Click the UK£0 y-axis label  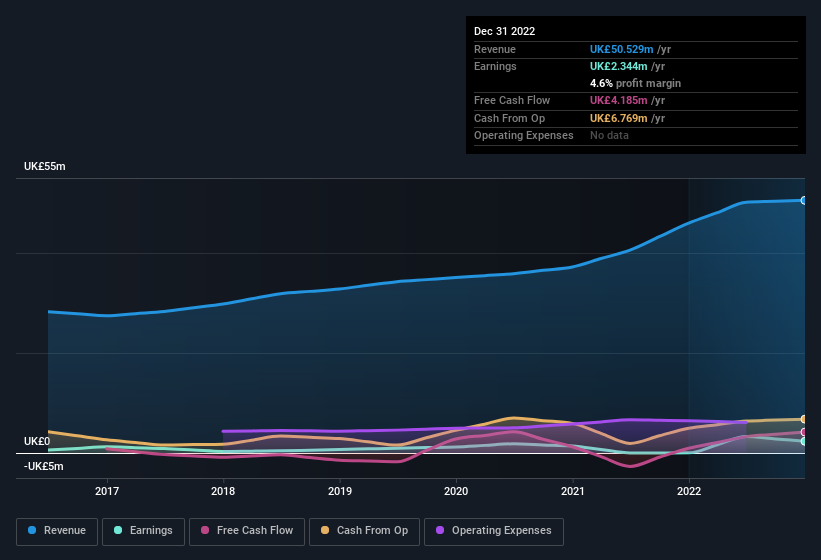point(37,441)
